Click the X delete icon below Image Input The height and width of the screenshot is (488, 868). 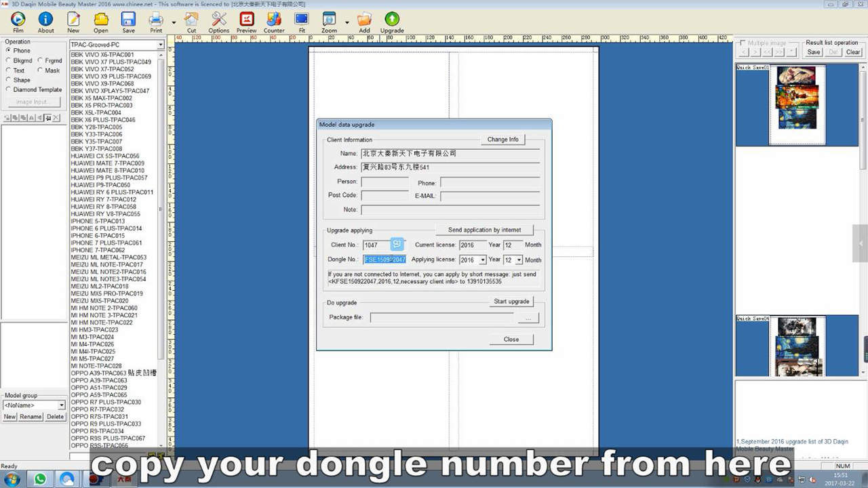(x=56, y=118)
